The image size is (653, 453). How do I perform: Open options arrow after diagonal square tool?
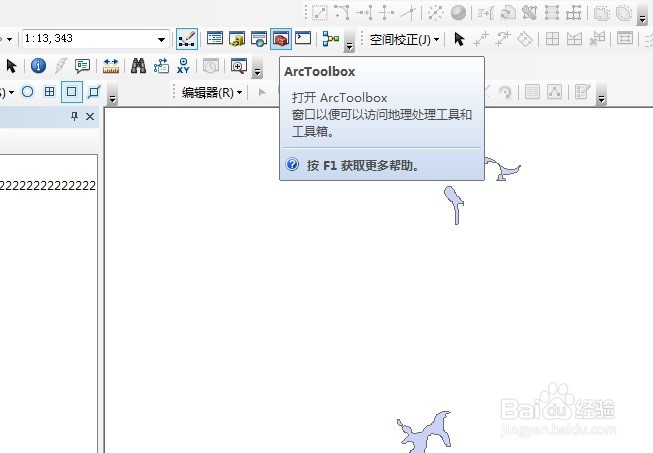click(112, 93)
